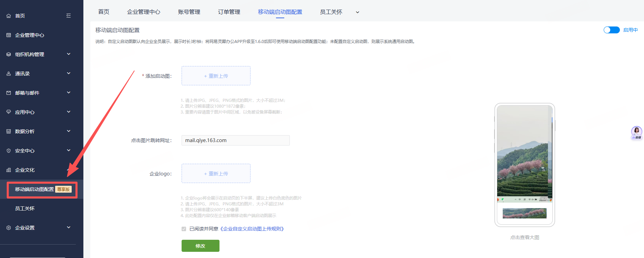The width and height of the screenshot is (644, 258).
Task: Expand 通讯录 submenu chevron
Action: 69,73
